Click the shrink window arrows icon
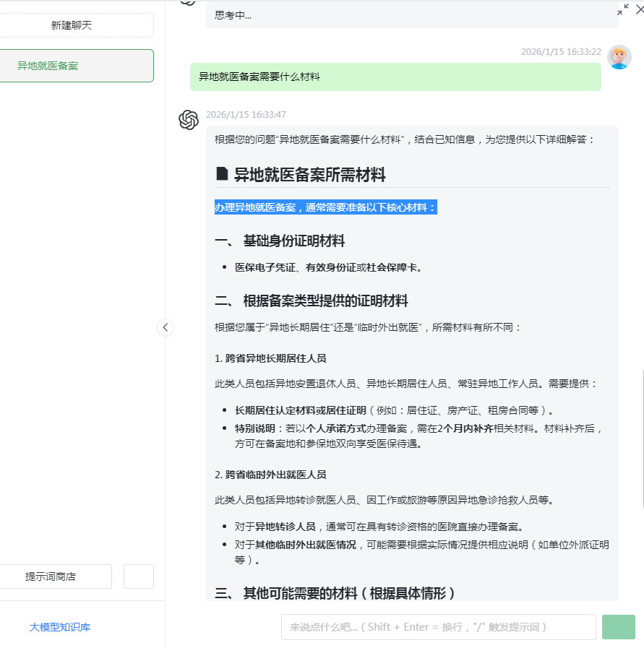Viewport: 644px width, 648px height. pyautogui.click(x=622, y=9)
